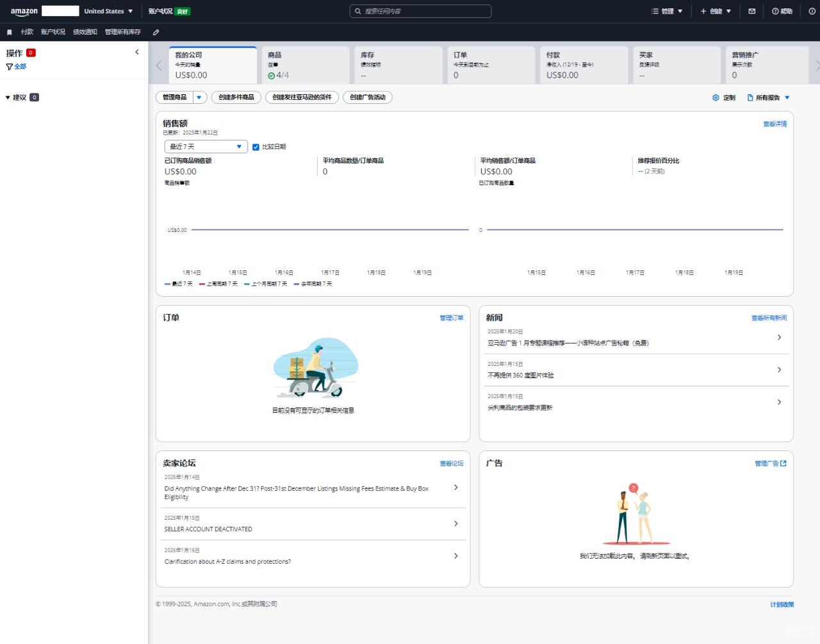Select the 订单 summary card
This screenshot has width=820, height=644.
point(491,65)
